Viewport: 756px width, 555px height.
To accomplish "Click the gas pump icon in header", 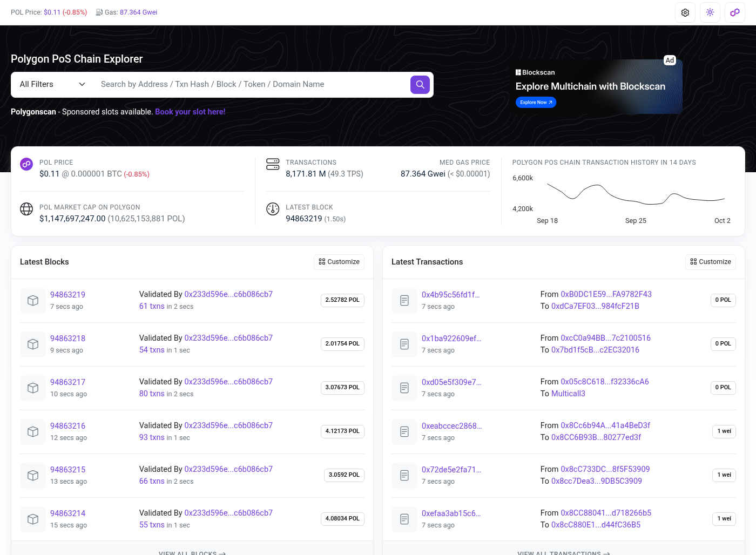I will pyautogui.click(x=99, y=12).
